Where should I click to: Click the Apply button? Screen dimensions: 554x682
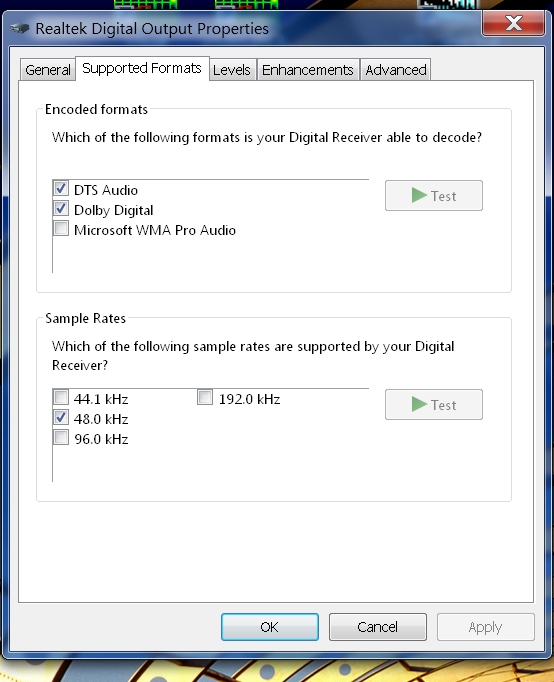[x=485, y=627]
